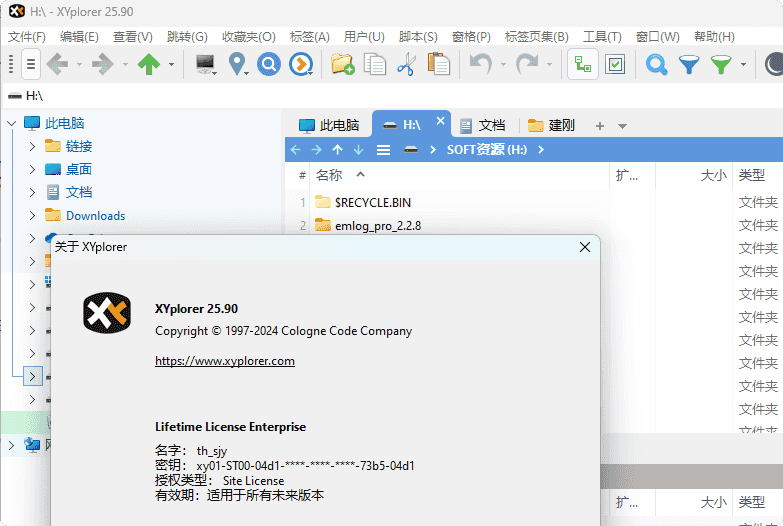Click the Copy pages icon in toolbar
This screenshot has height=526, width=783.
[375, 64]
